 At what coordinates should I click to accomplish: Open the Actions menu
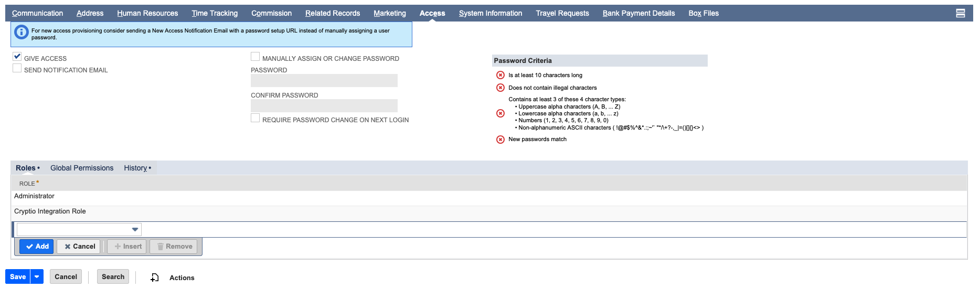[x=182, y=278]
